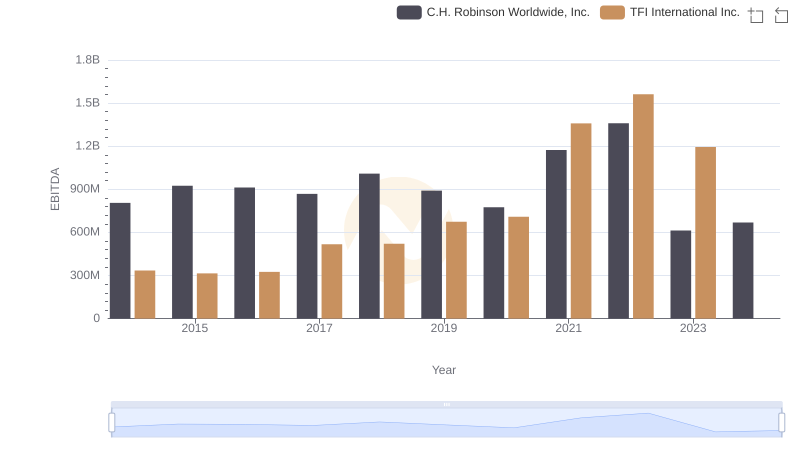Click the EBITDA y-axis title
The image size is (800, 461).
pyautogui.click(x=55, y=189)
